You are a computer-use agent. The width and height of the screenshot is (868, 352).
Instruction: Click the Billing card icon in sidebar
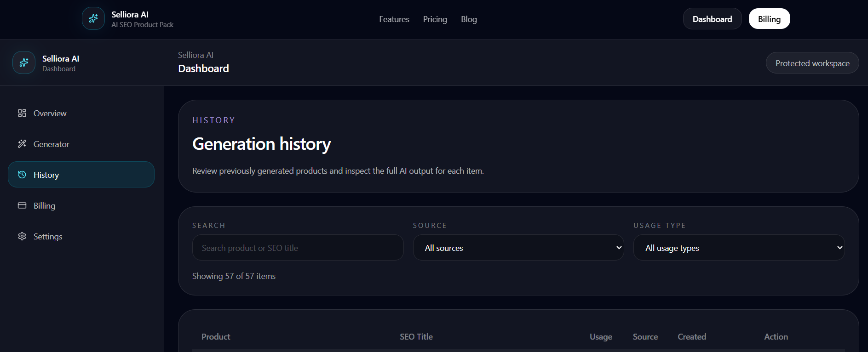point(22,205)
